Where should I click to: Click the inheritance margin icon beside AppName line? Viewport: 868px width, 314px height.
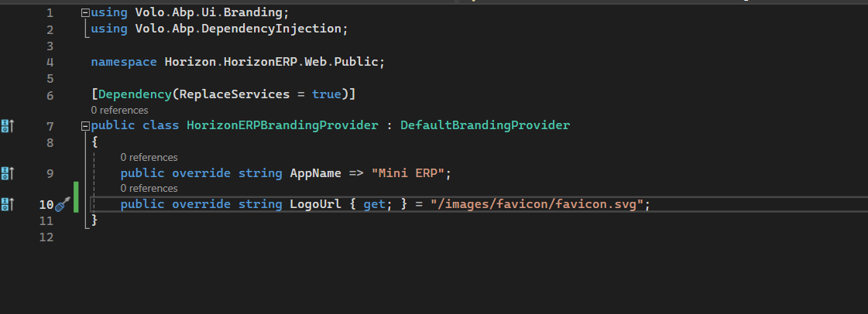point(8,173)
